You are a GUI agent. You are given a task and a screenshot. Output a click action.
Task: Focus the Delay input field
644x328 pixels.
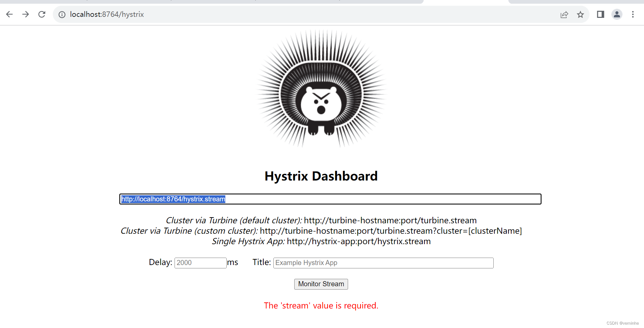(x=200, y=263)
